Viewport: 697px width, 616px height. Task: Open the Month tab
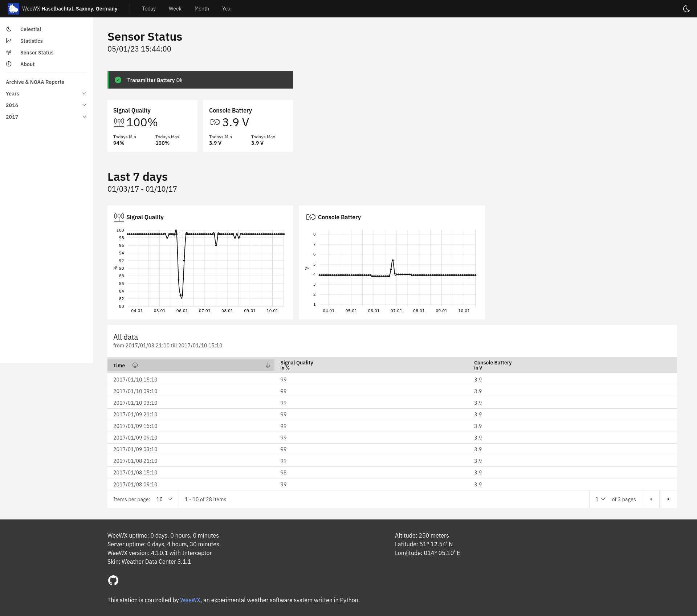click(x=202, y=9)
